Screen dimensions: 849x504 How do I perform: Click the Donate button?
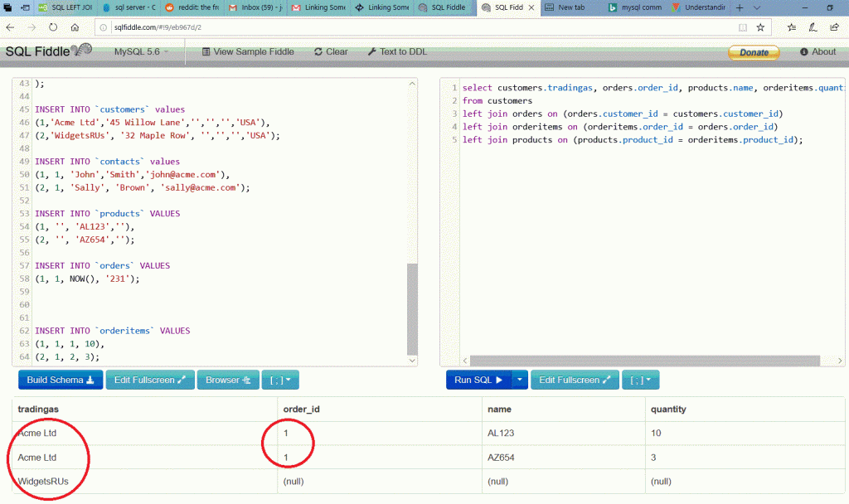(x=753, y=51)
